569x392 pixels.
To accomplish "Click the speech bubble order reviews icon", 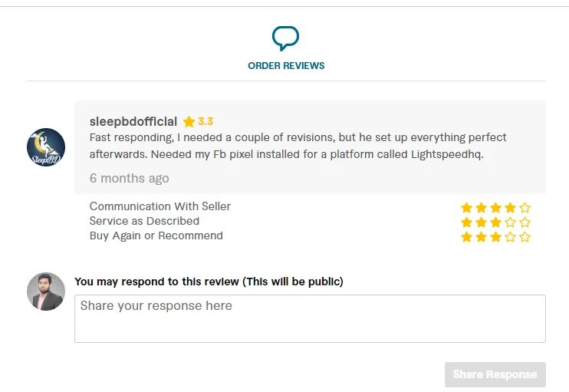I will tap(285, 38).
